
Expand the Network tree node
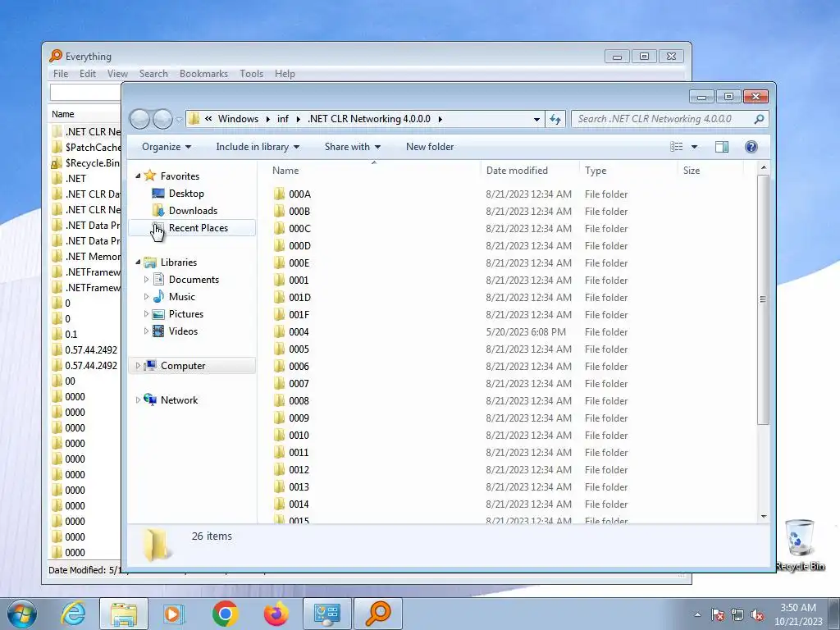point(138,399)
